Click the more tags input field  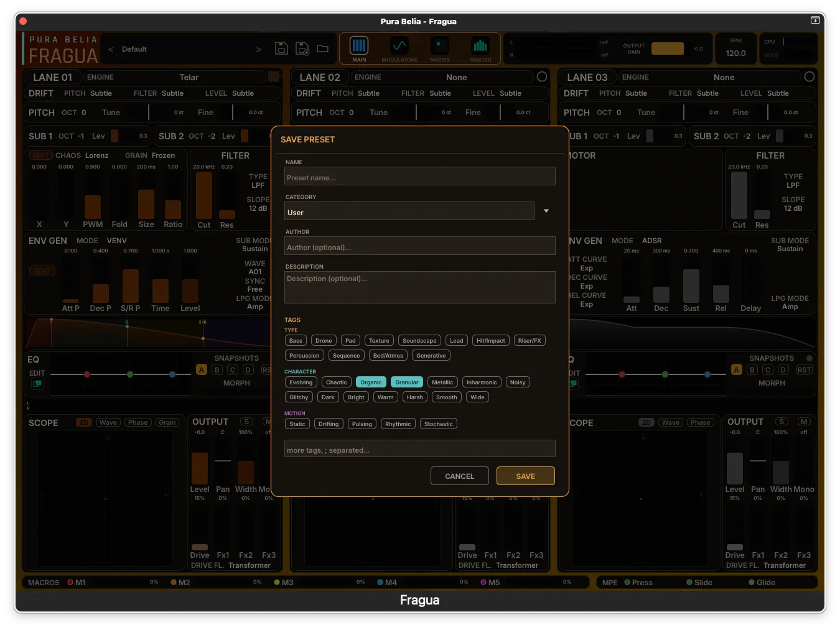click(x=420, y=449)
